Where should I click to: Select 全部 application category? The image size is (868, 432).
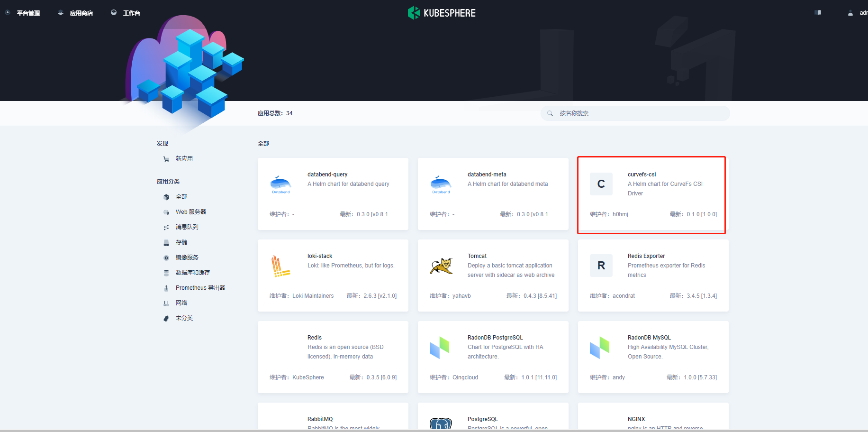(x=181, y=197)
